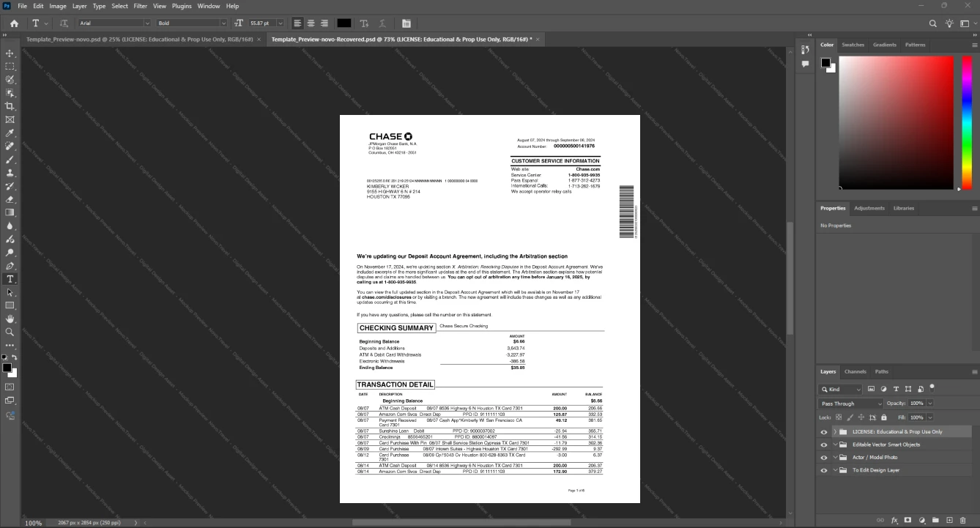The width and height of the screenshot is (980, 528).
Task: Right align text in options bar
Action: (324, 23)
